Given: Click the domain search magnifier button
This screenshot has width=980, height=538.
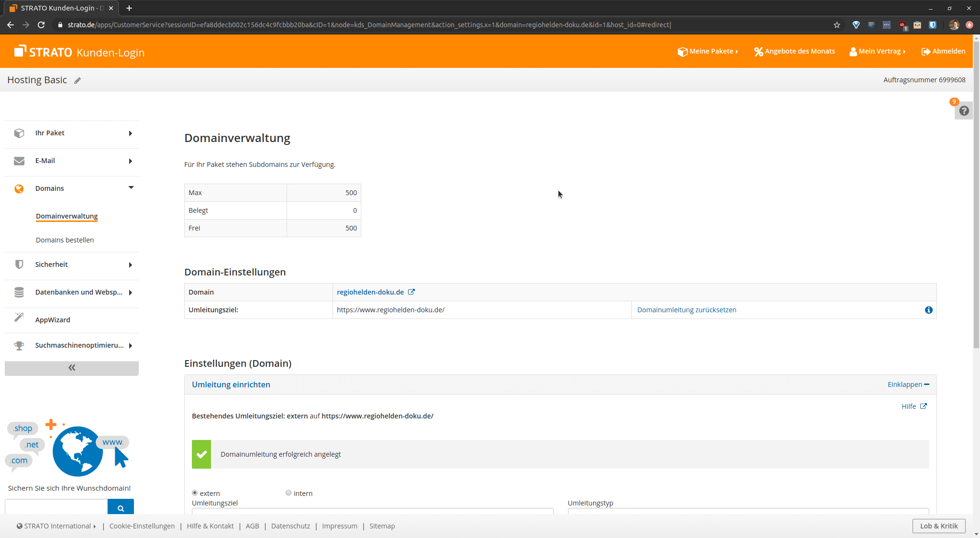Looking at the screenshot, I should [x=121, y=507].
